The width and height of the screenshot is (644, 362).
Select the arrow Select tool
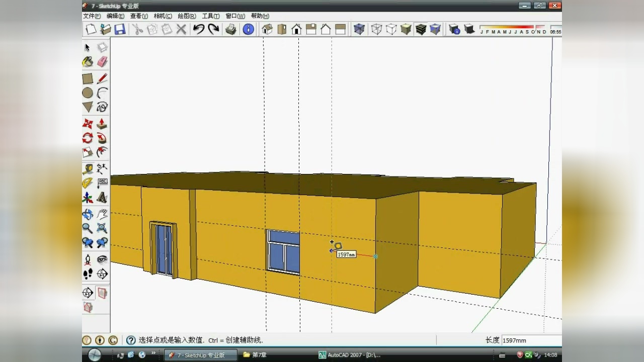click(x=88, y=47)
